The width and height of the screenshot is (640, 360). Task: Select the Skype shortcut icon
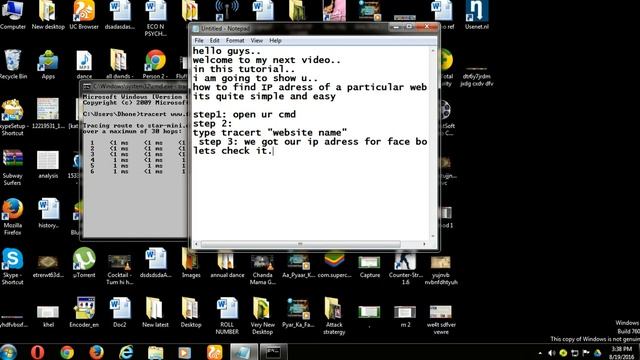click(13, 266)
